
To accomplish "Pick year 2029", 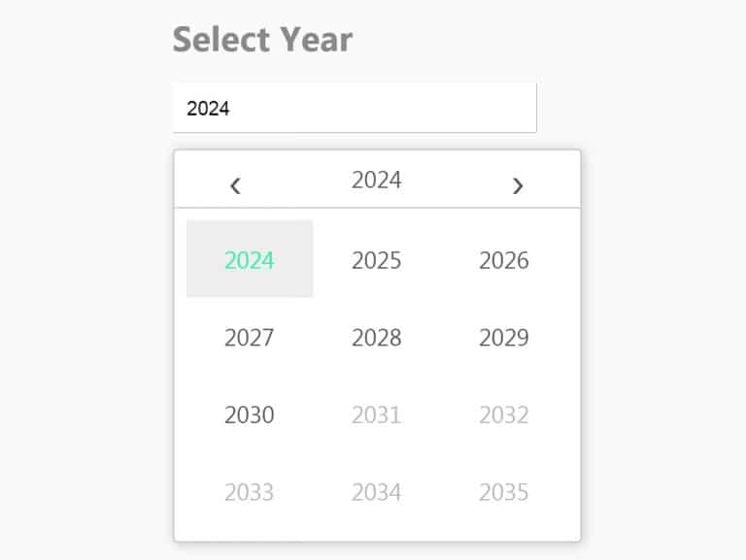I will tap(504, 338).
